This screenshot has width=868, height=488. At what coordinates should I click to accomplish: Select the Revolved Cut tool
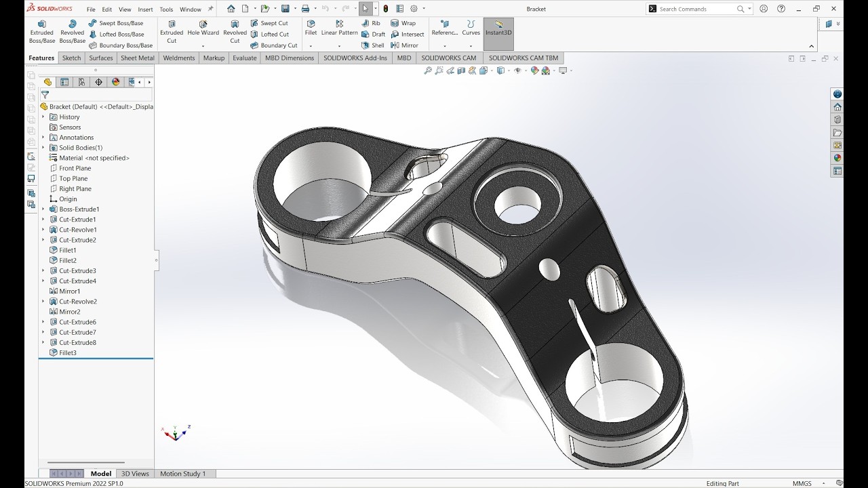point(235,32)
